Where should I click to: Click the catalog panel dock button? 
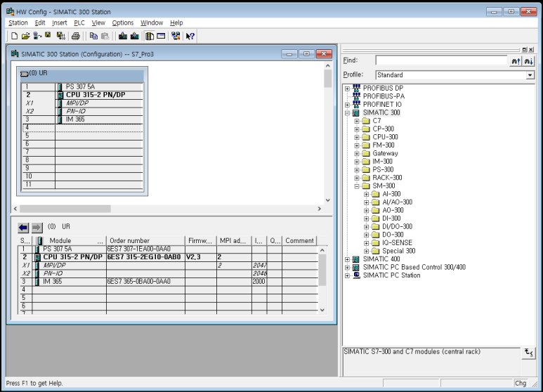(x=525, y=49)
